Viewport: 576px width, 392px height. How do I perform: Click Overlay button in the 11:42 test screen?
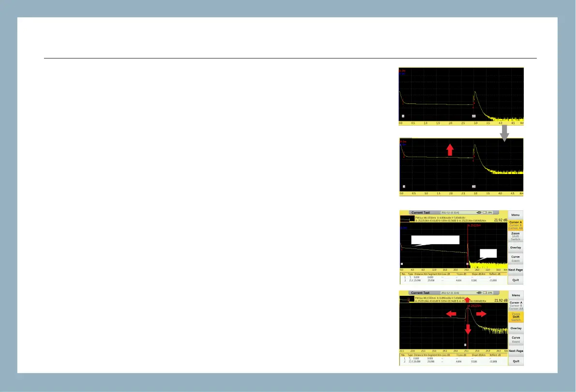[516, 328]
